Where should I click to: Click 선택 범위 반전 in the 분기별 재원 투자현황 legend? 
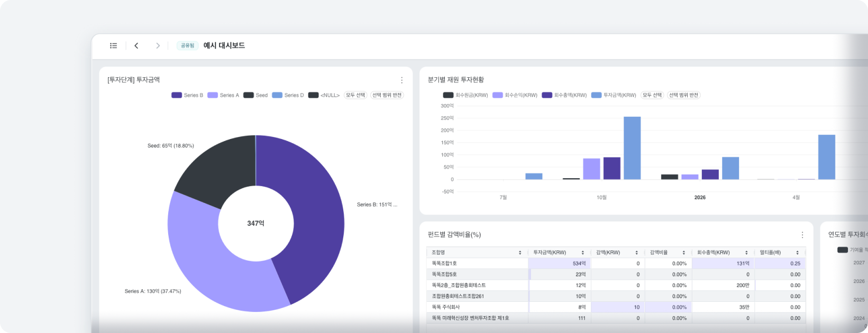coord(684,95)
